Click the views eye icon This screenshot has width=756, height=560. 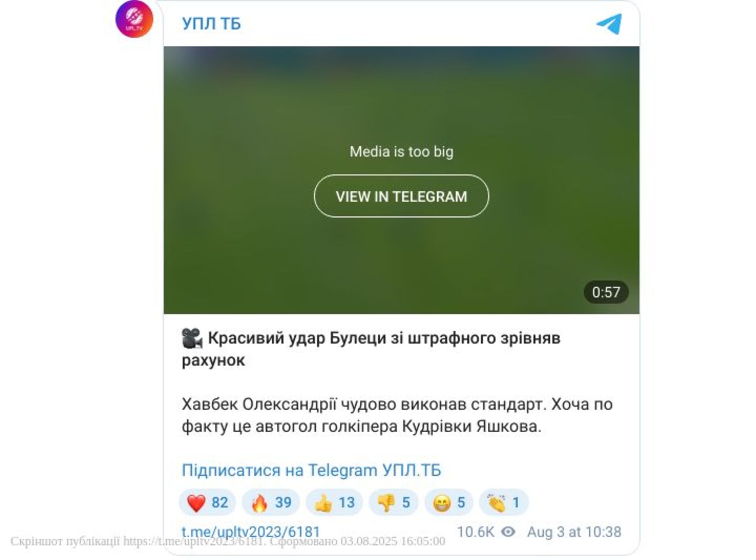508,532
